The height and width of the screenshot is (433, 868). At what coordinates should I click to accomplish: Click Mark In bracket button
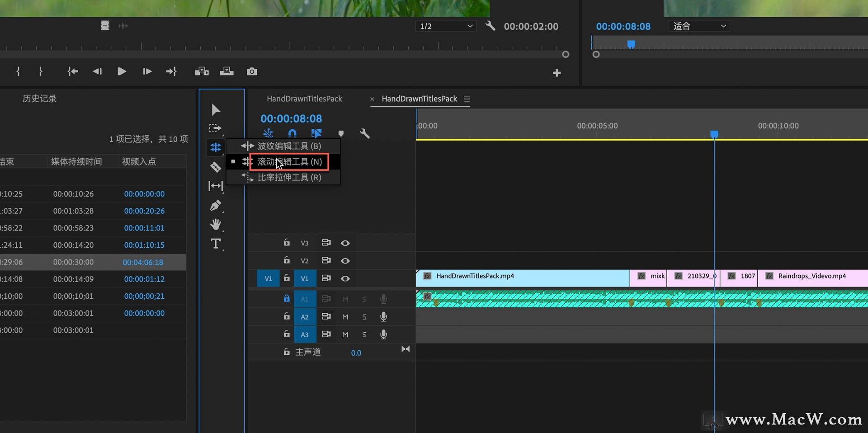[x=18, y=71]
